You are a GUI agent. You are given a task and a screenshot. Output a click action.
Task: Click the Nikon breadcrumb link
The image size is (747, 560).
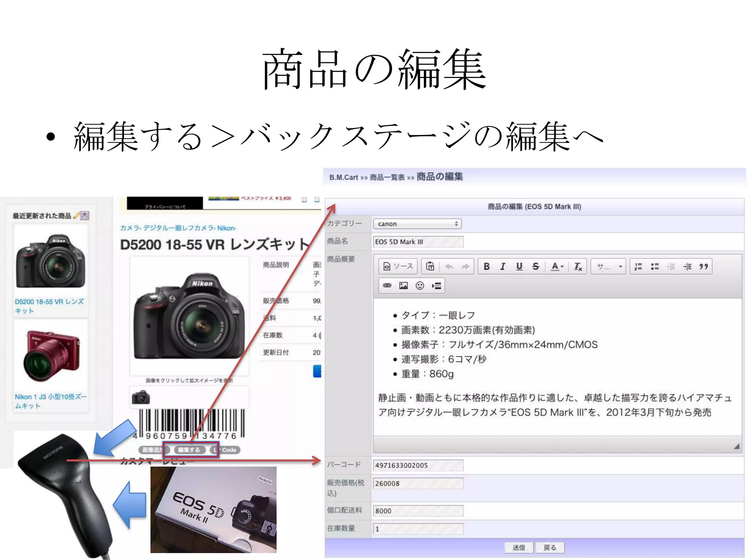tap(226, 228)
